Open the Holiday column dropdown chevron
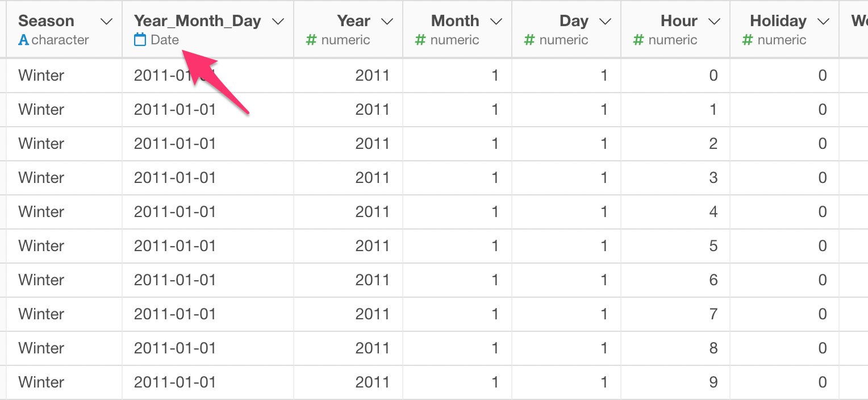Screen dimensions: 868x400 click(823, 22)
